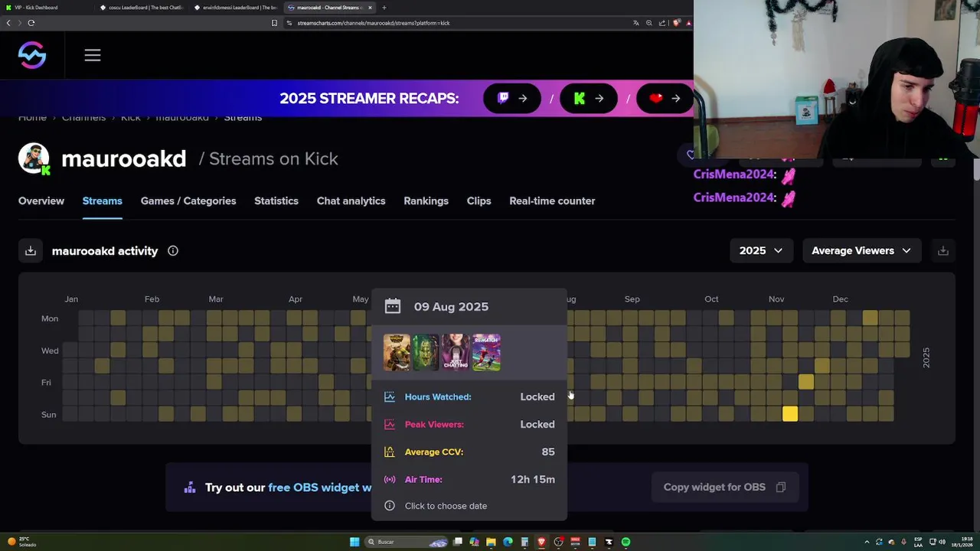
Task: Click the Windows Start button
Action: tap(354, 542)
